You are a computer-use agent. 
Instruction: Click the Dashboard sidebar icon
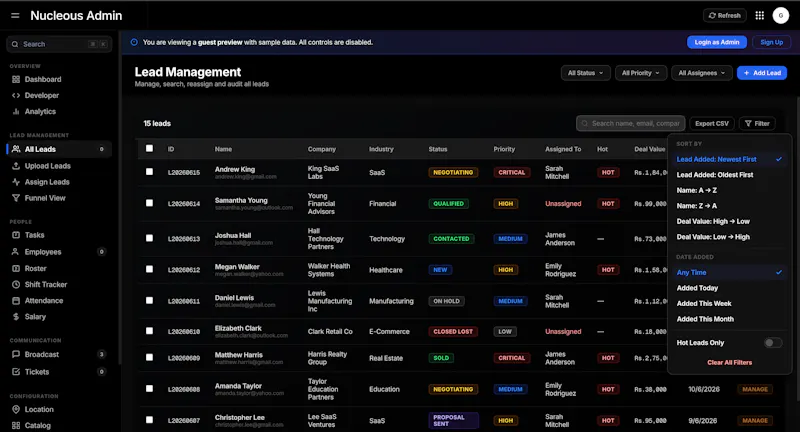point(16,80)
